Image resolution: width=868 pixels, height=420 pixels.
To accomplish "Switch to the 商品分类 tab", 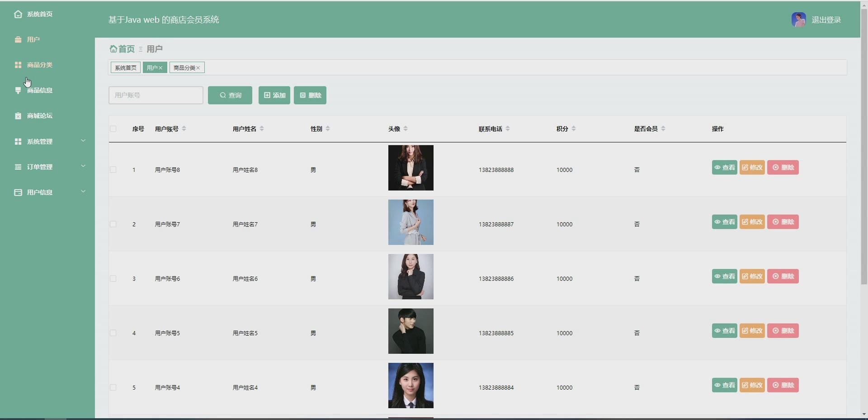I will click(184, 67).
